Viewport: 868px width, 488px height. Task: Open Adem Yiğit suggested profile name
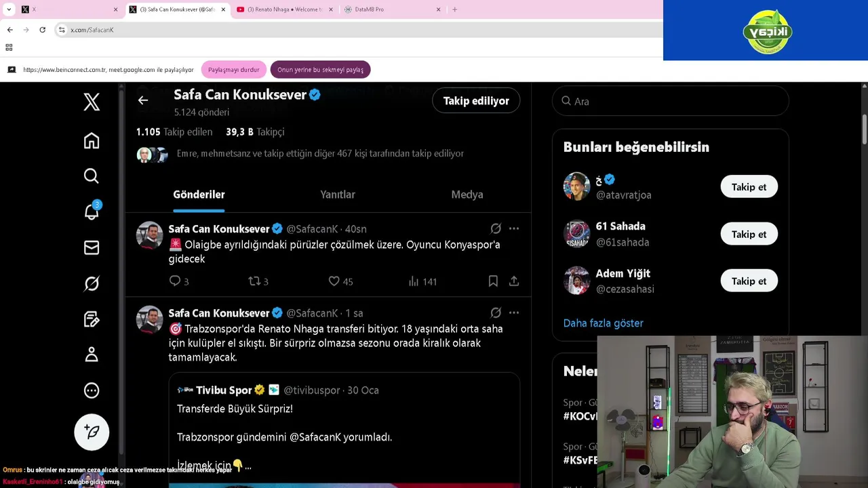[x=623, y=274]
